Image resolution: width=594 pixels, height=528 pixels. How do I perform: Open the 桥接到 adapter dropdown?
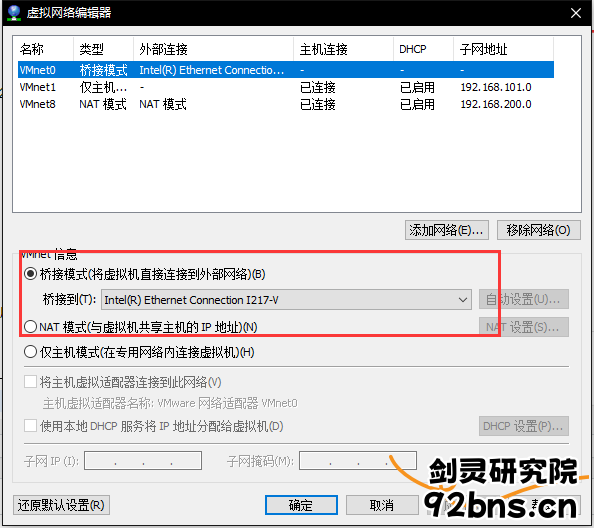click(x=286, y=300)
